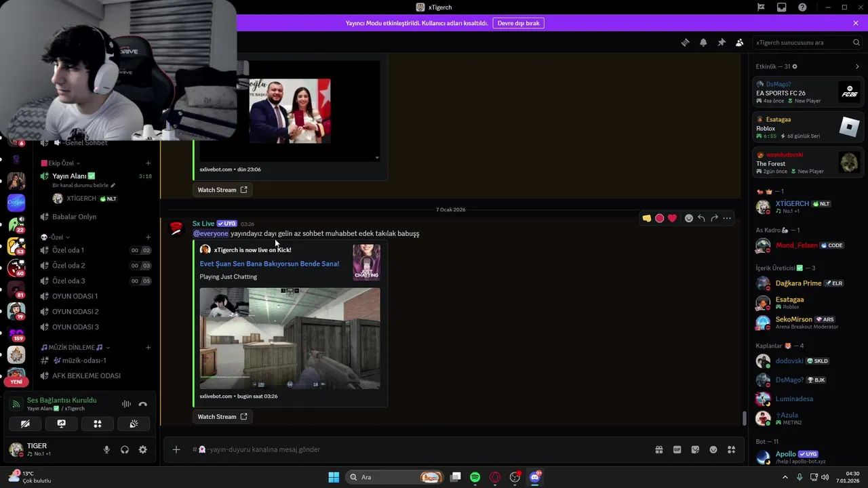
Task: Open the EA SPORTS FC 26 activity card
Action: tap(808, 92)
